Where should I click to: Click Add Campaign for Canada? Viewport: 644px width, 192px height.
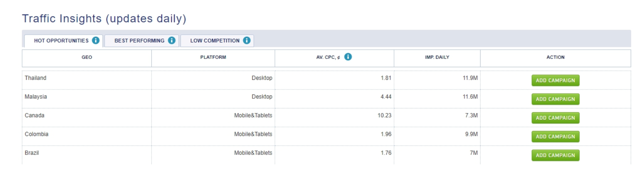click(555, 117)
